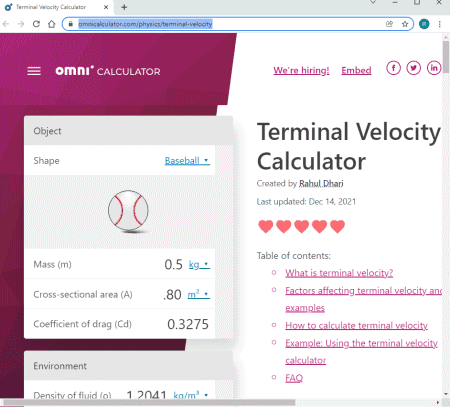Rate with the fifth heart
450x407 pixels.
coord(337,227)
